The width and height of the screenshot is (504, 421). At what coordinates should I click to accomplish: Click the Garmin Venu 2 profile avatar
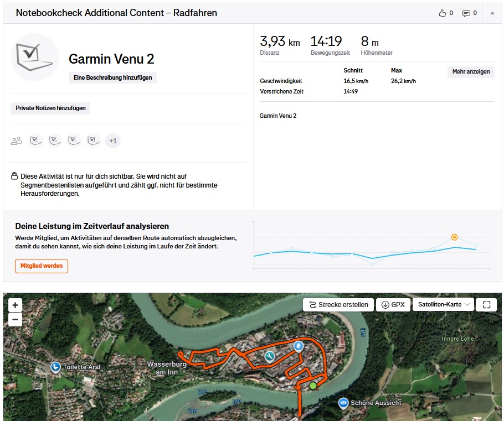click(35, 58)
